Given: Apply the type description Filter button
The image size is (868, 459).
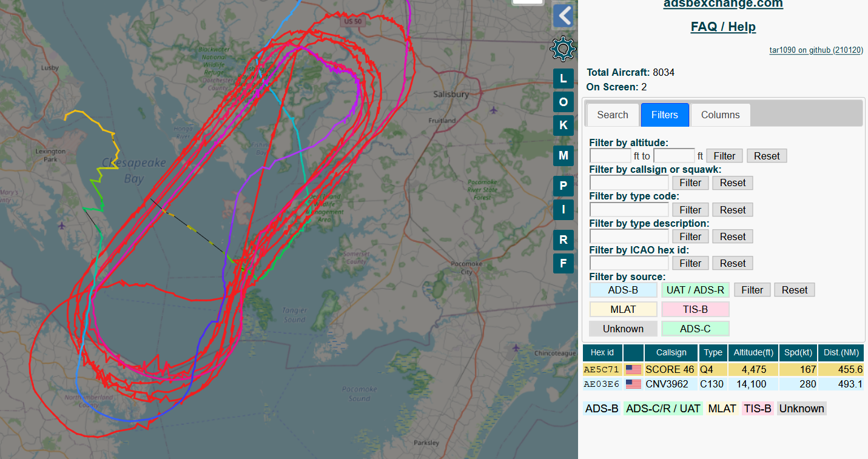Looking at the screenshot, I should 690,236.
